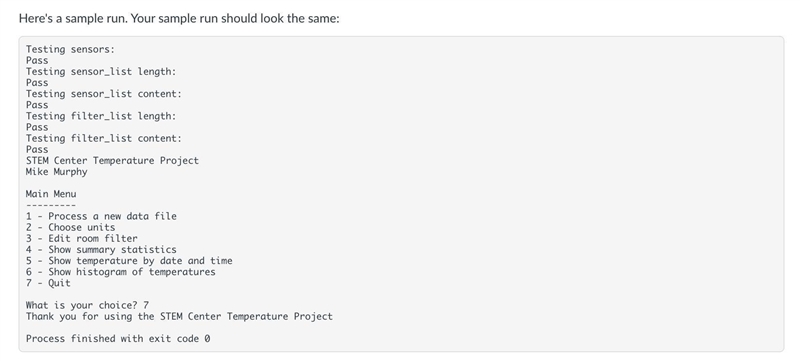Click menu line '4 - Show summary statistics'
The width and height of the screenshot is (800, 361).
pos(101,250)
